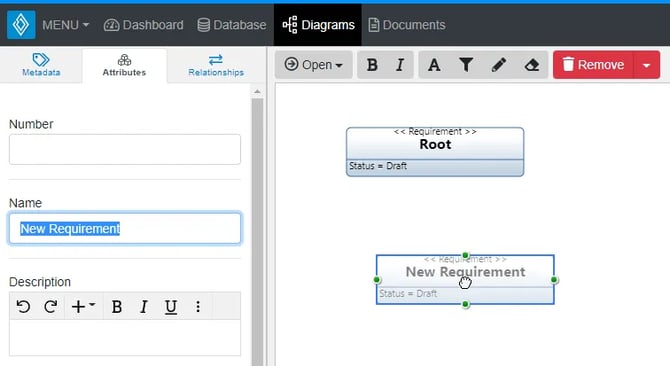Click the bottom green connector handle
Viewport: 670px width, 366px height.
[x=466, y=304]
